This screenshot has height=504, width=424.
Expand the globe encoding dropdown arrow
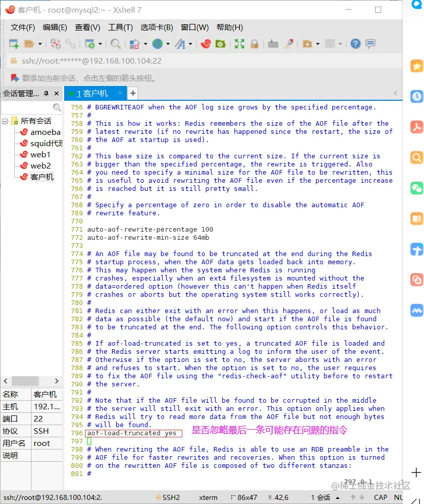coord(168,44)
